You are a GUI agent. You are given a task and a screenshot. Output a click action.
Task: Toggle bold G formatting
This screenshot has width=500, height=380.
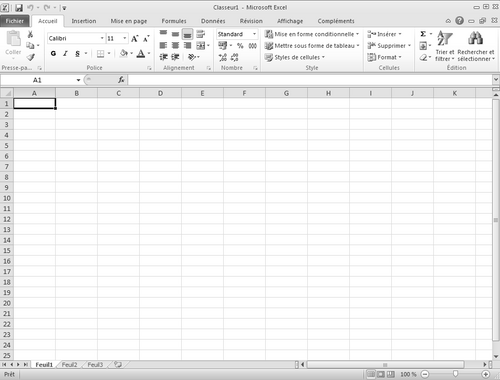[53, 53]
